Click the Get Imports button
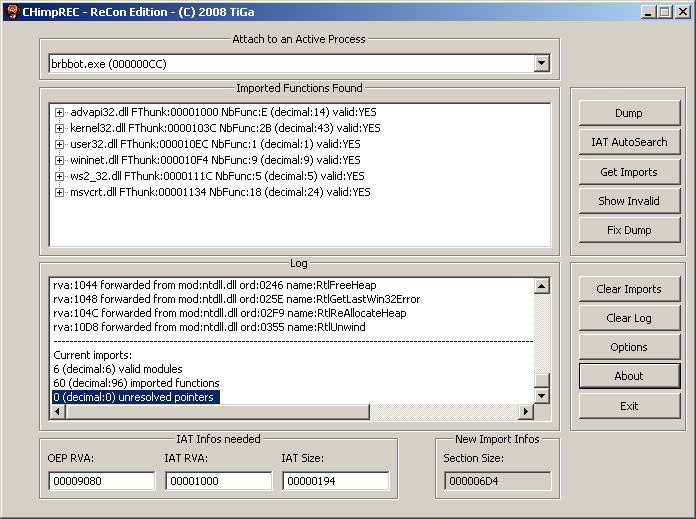The width and height of the screenshot is (696, 519). tap(628, 172)
